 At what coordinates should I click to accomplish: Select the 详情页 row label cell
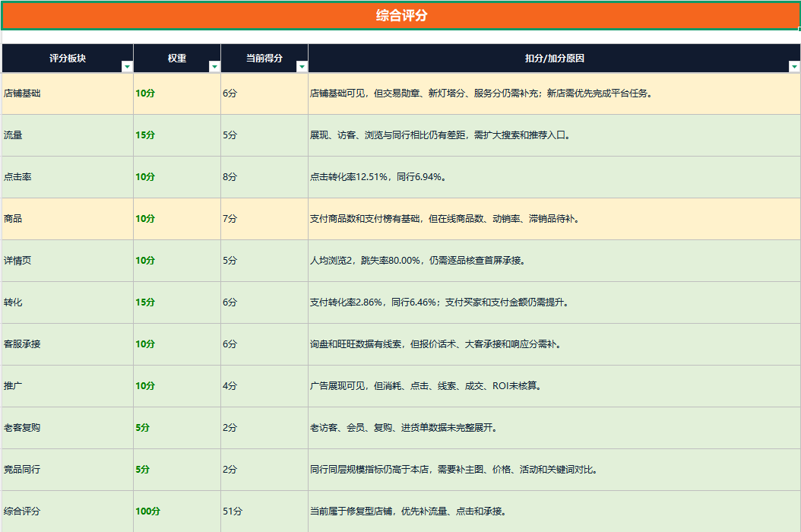click(68, 261)
